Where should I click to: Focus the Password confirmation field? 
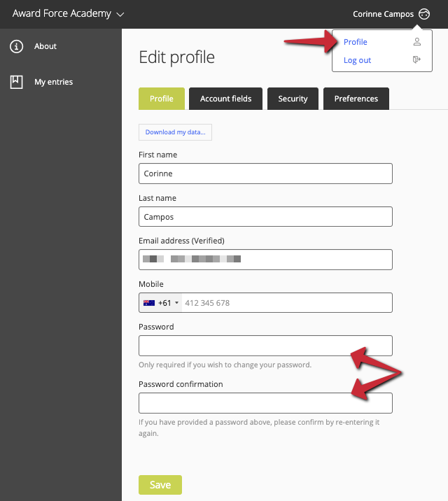coord(265,403)
